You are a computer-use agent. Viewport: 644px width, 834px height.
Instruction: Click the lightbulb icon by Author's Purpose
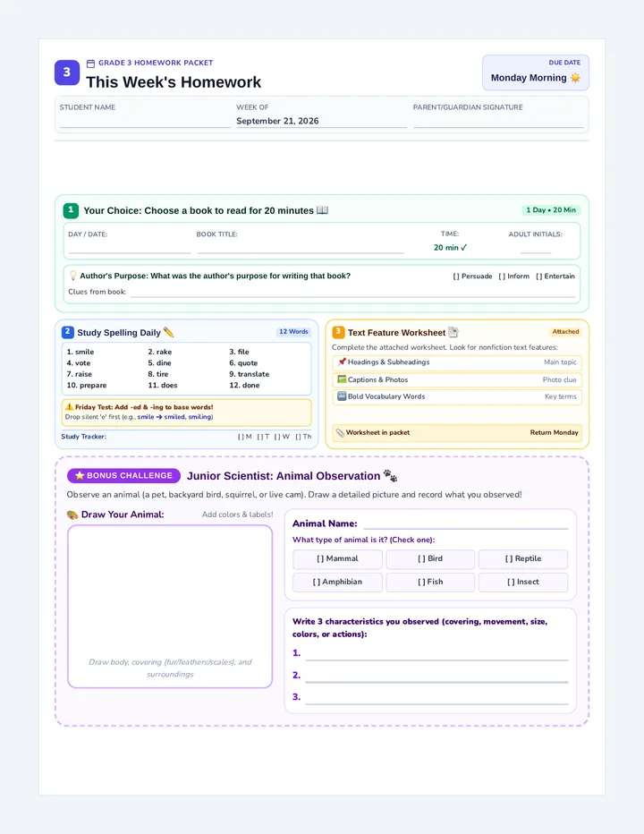point(73,276)
